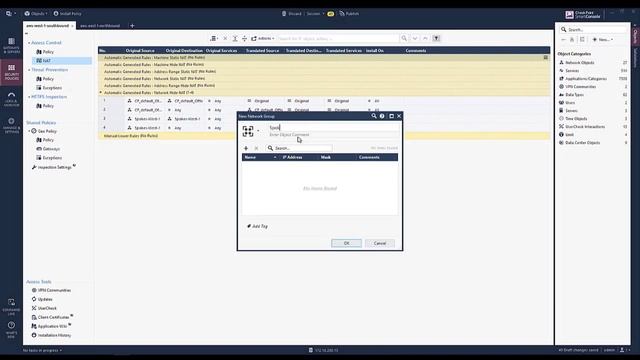Viewport: 640px width, 360px height.
Task: Collapse the Threat Prevention tree section
Action: coord(29,70)
